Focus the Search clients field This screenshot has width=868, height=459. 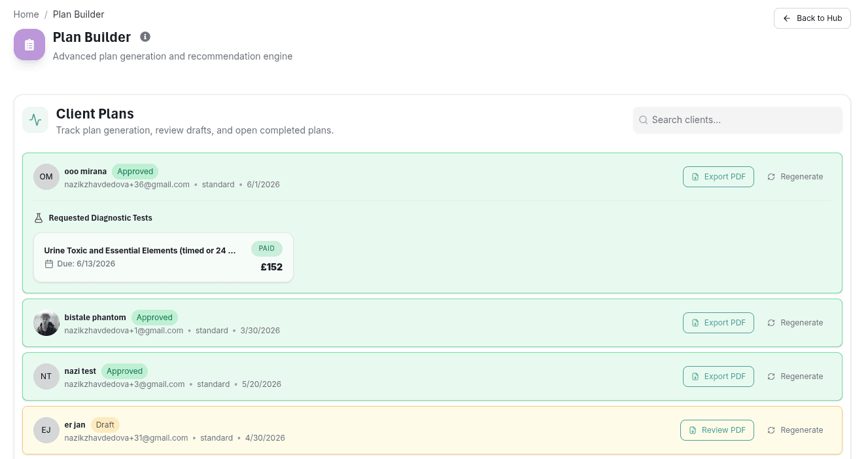click(738, 120)
